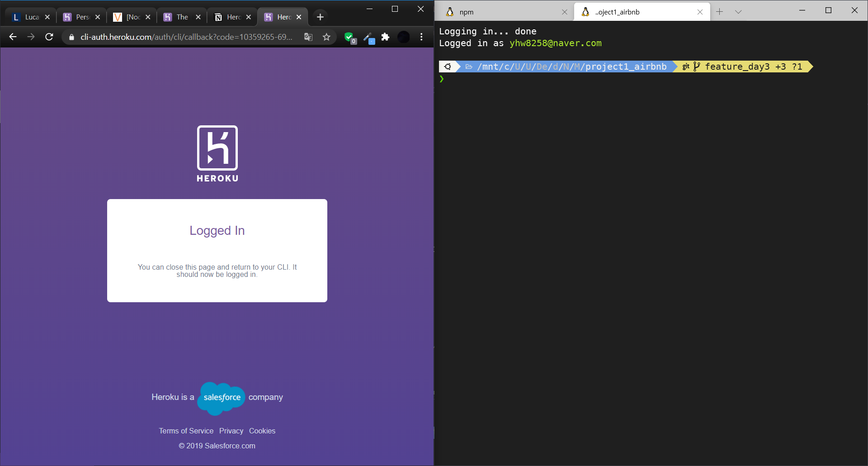The width and height of the screenshot is (868, 466).
Task: Add a new terminal tab
Action: coord(719,12)
